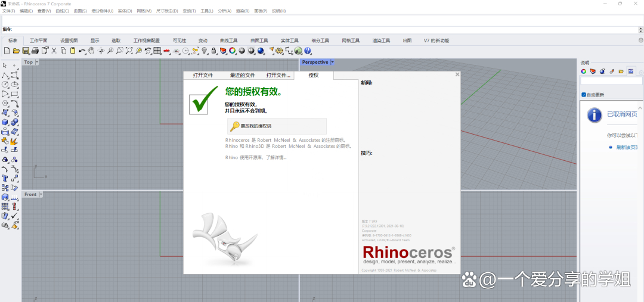Switch to the 打开文件... dialog tab
Viewport: 644px width, 302px height.
278,76
